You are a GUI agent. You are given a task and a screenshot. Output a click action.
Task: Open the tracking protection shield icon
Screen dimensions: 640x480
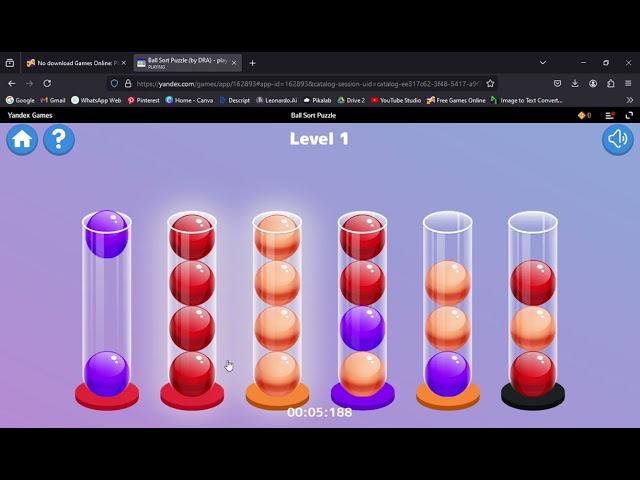(114, 84)
